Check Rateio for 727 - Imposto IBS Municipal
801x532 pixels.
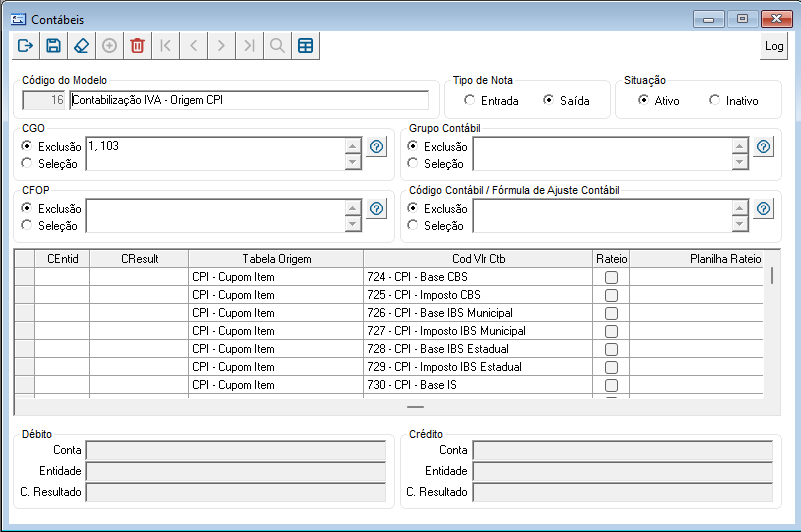611,331
